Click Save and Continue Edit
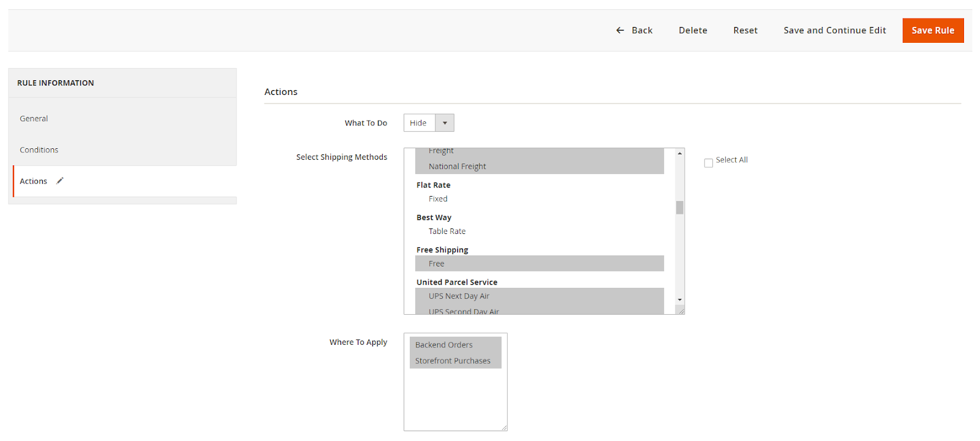The image size is (980, 441). tap(834, 30)
